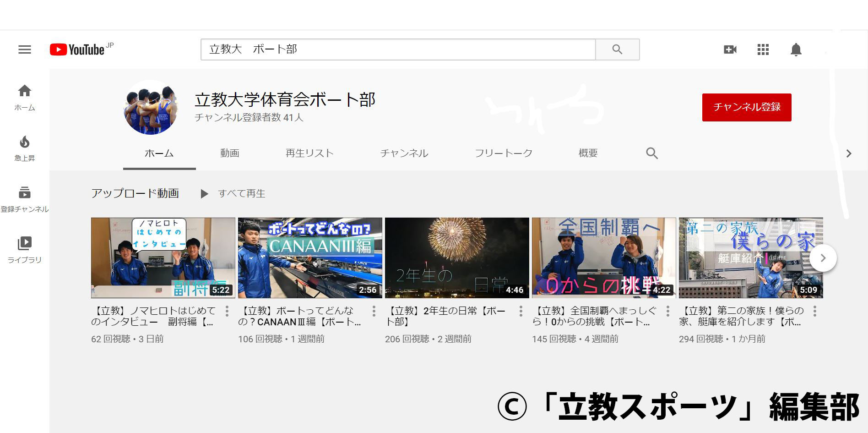868x433 pixels.
Task: Open title 2年生の日常 video
Action: pyautogui.click(x=446, y=316)
